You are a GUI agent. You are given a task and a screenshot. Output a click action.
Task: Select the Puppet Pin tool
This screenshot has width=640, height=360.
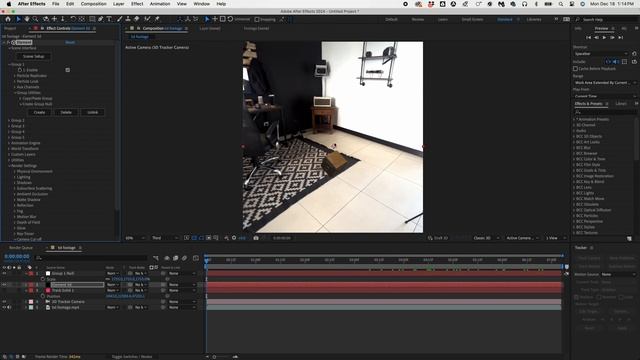click(157, 19)
